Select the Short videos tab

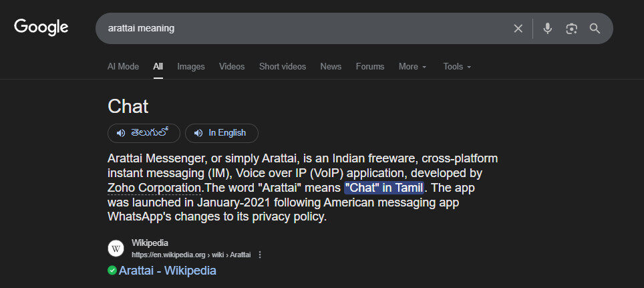click(283, 67)
